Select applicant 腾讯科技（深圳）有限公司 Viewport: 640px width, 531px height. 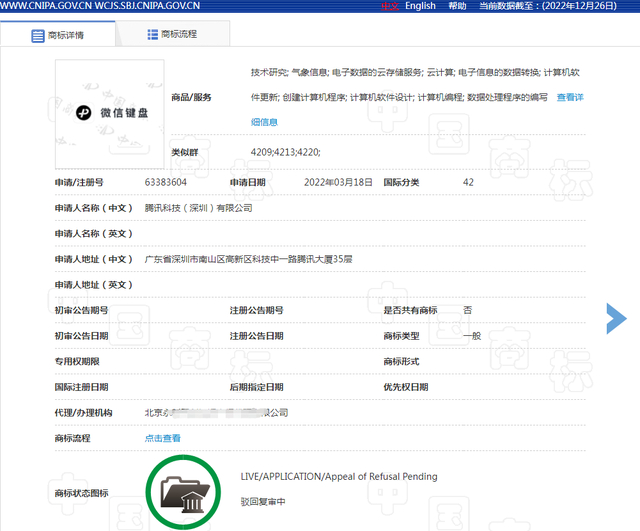pos(198,208)
